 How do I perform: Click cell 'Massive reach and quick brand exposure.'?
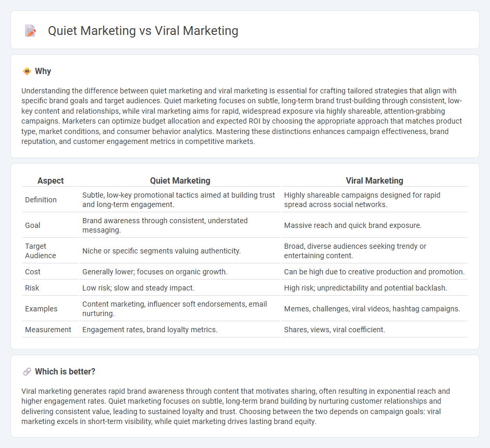coord(374,225)
